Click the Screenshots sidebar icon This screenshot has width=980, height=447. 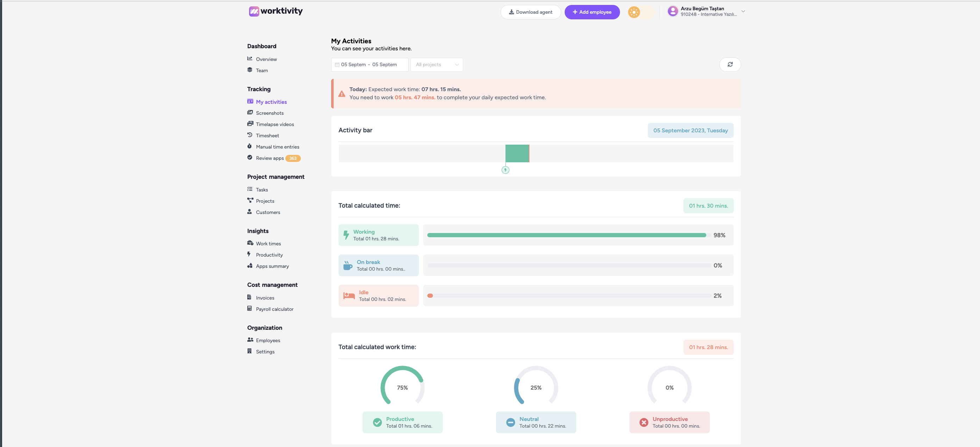coord(250,113)
